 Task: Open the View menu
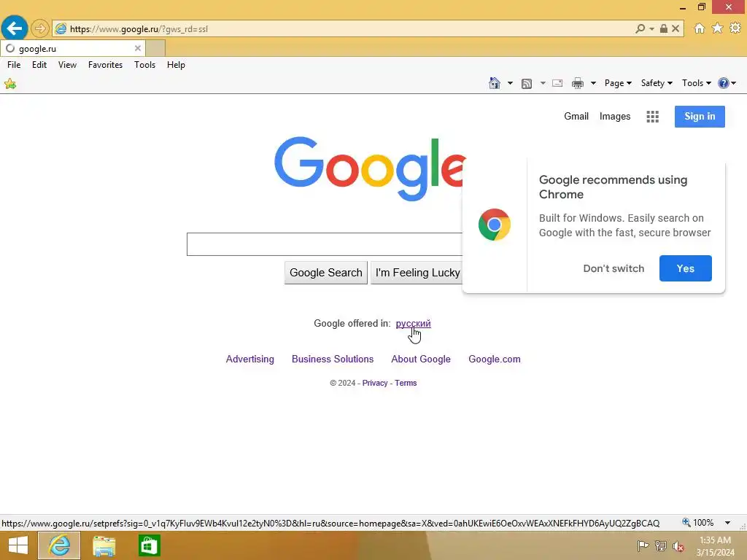(x=67, y=65)
